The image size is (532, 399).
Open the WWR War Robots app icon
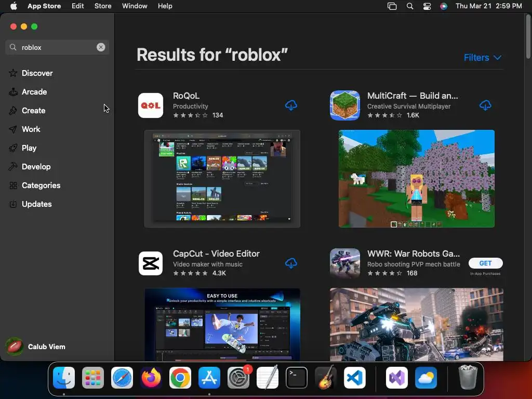tap(345, 263)
